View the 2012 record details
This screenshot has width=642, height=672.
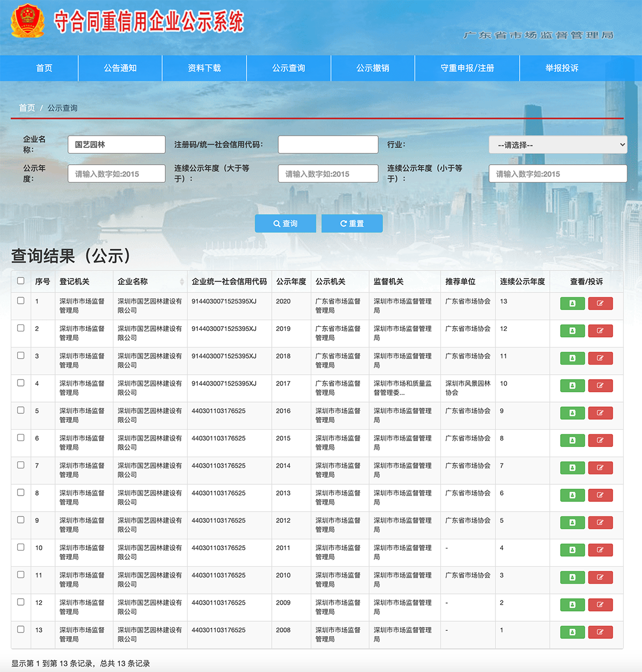[x=572, y=523]
